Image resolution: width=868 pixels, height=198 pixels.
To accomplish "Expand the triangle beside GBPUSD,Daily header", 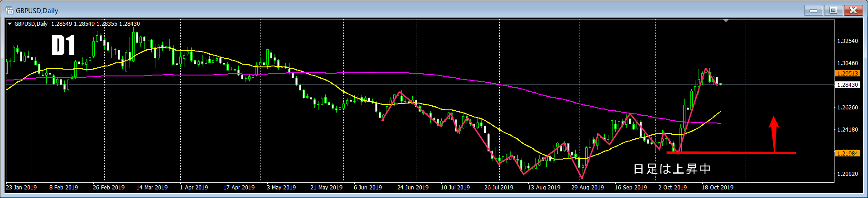I will [x=10, y=24].
